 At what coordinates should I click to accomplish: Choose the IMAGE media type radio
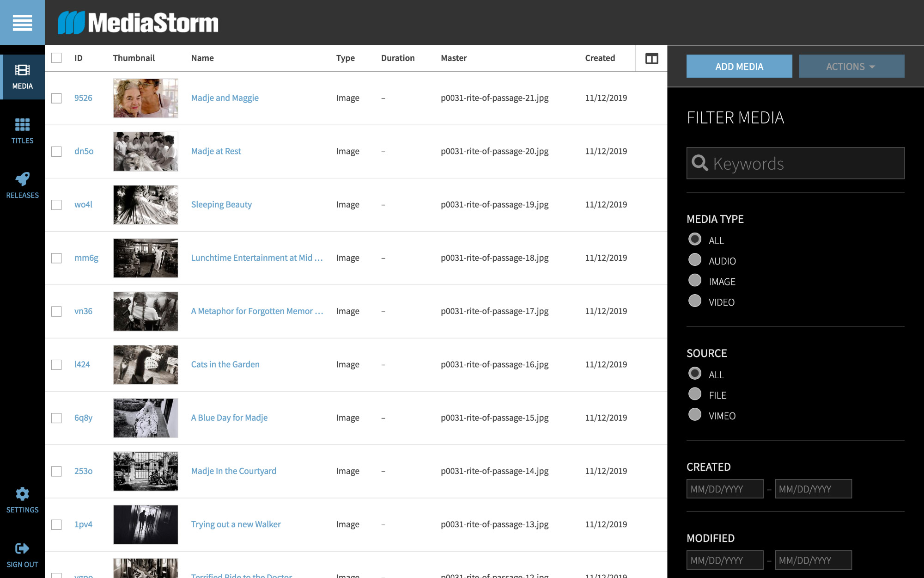[x=695, y=281]
